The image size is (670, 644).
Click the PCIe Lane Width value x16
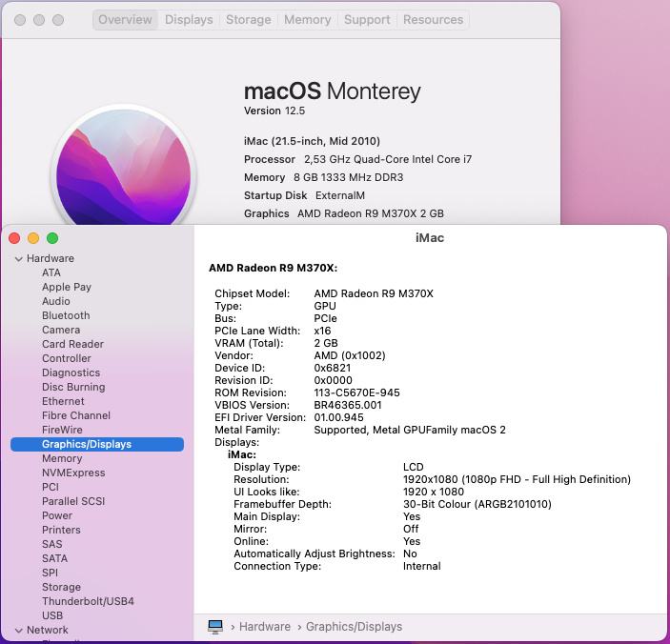[322, 331]
